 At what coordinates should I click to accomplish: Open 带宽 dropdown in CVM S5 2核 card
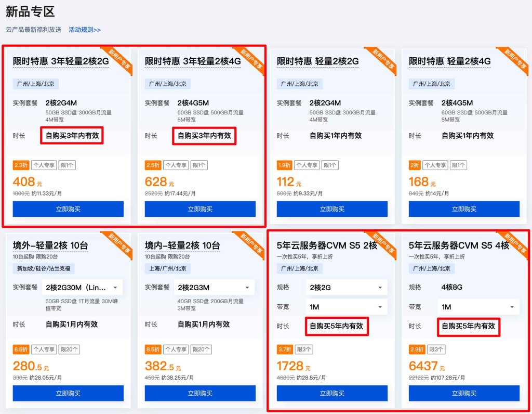(347, 307)
